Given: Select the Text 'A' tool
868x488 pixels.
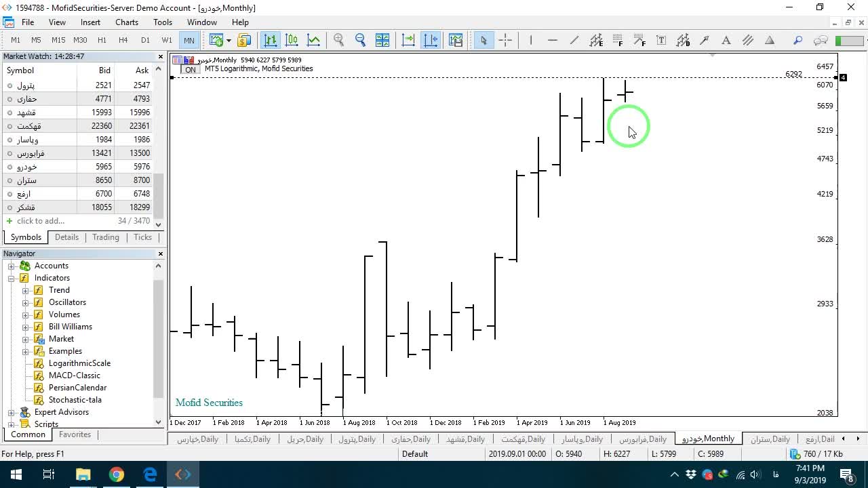Looking at the screenshot, I should pyautogui.click(x=726, y=40).
